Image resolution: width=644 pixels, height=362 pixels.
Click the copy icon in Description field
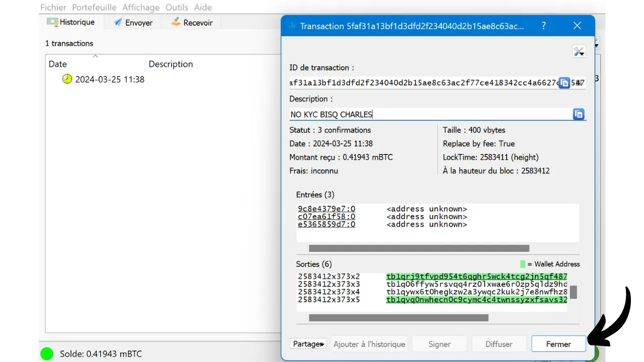pyautogui.click(x=579, y=114)
